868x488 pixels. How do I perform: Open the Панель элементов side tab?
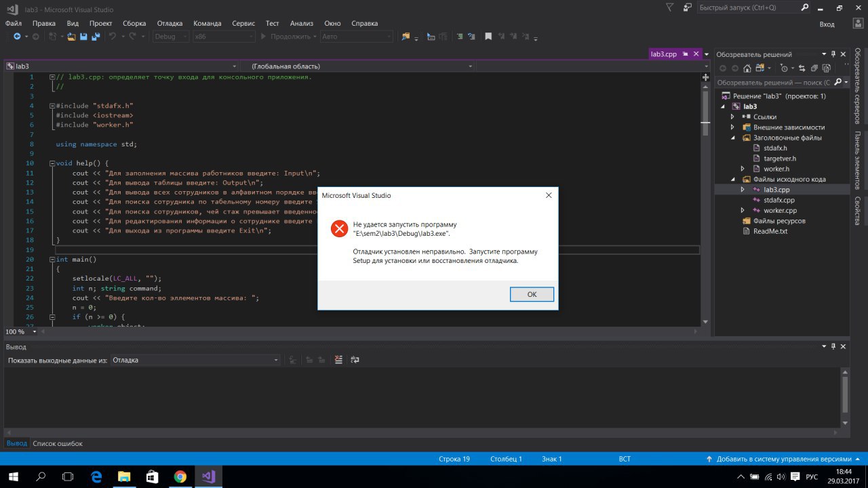[858, 160]
